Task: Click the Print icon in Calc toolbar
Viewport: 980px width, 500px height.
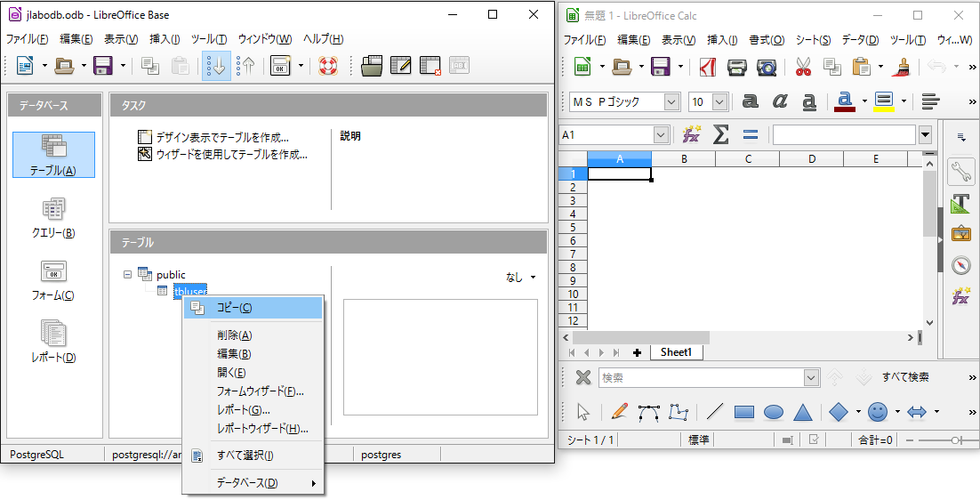Action: 737,67
